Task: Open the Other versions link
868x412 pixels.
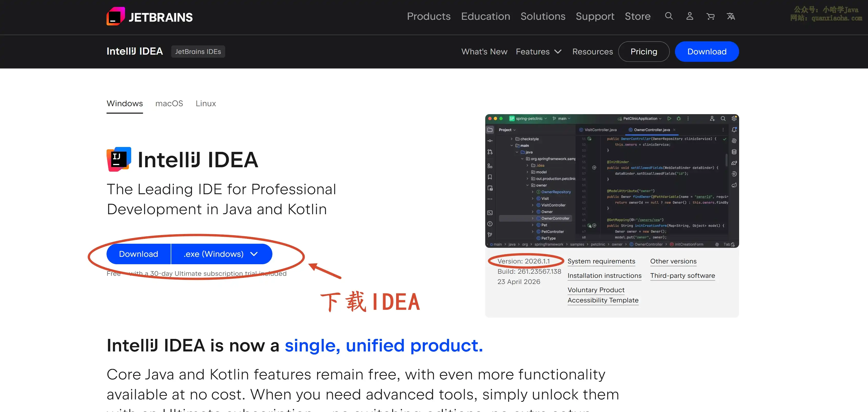Action: coord(673,261)
